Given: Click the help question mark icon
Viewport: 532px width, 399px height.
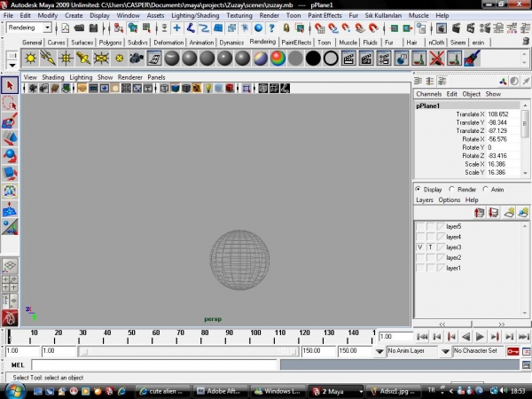Looking at the screenshot, I should (x=272, y=27).
